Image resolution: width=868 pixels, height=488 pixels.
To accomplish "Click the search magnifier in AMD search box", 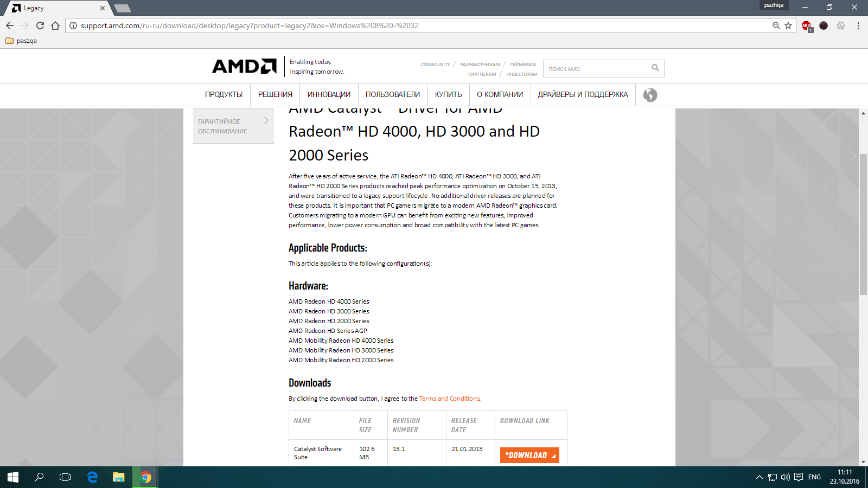I will coord(655,68).
